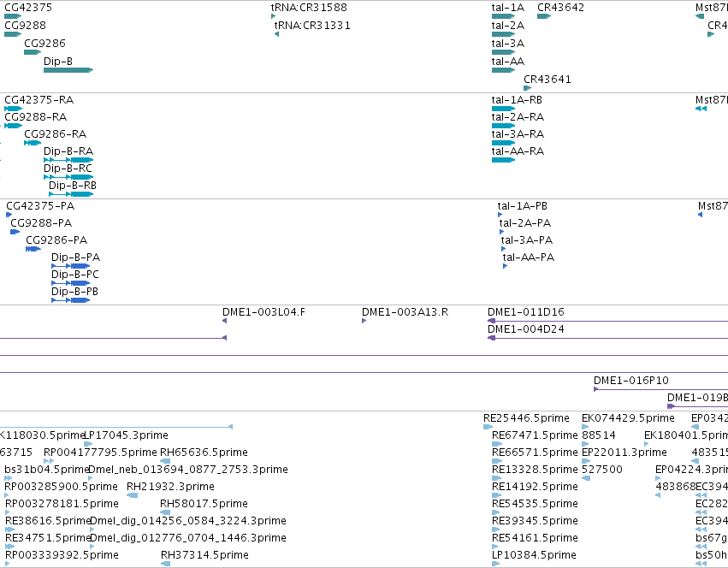728x568 pixels.
Task: Select the CG9286-PA protein label
Action: tap(56, 240)
